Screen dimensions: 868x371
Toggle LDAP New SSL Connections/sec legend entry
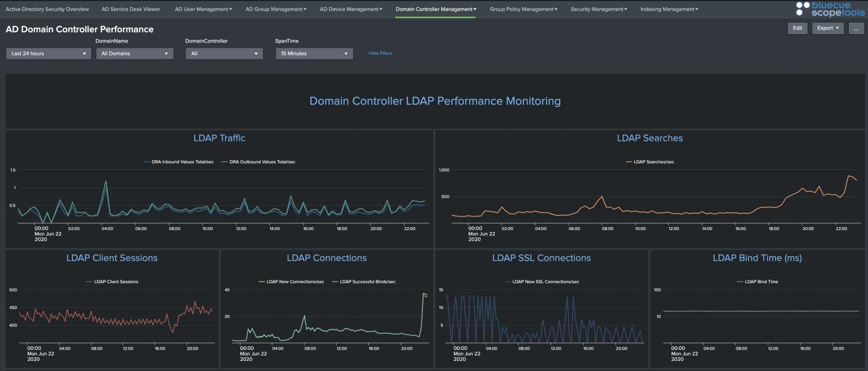click(x=542, y=282)
